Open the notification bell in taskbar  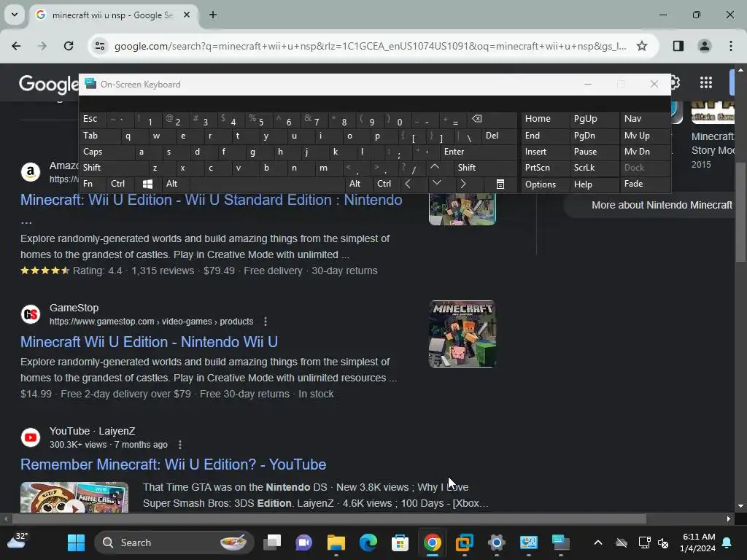pos(727,542)
